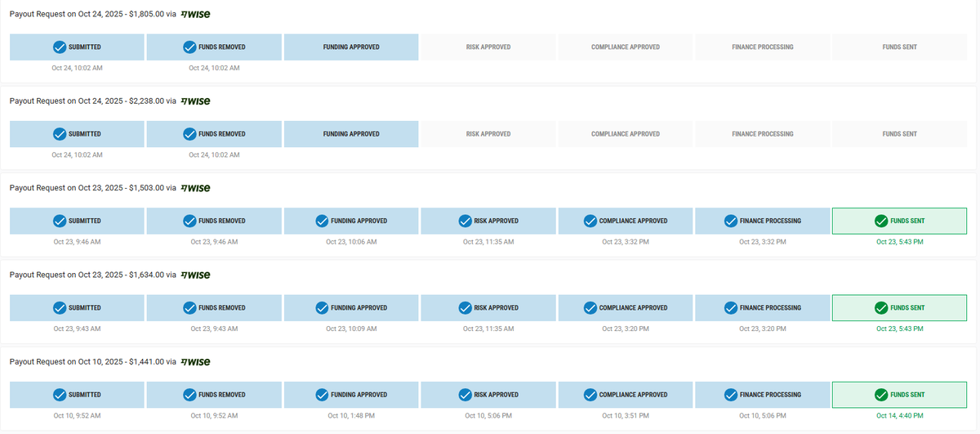The height and width of the screenshot is (434, 980).
Task: Click the Risk Approved checkmark icon in the $1,503.00 payout
Action: pos(465,221)
